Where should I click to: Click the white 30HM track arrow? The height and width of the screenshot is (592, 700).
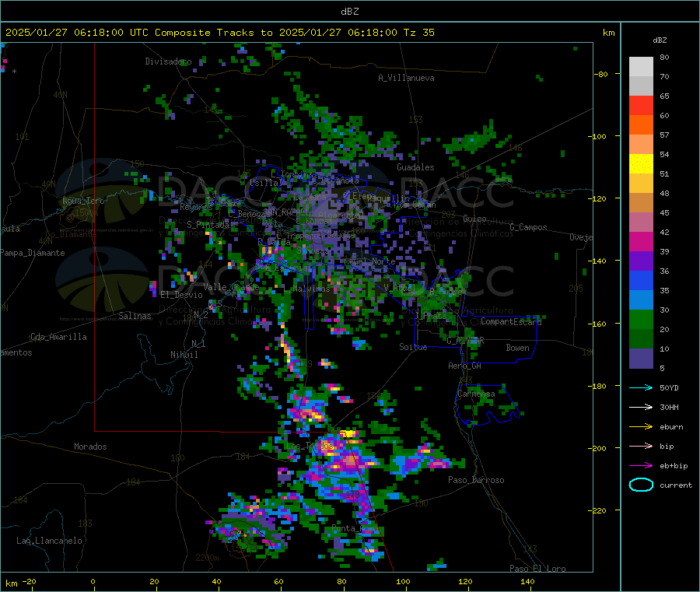641,407
